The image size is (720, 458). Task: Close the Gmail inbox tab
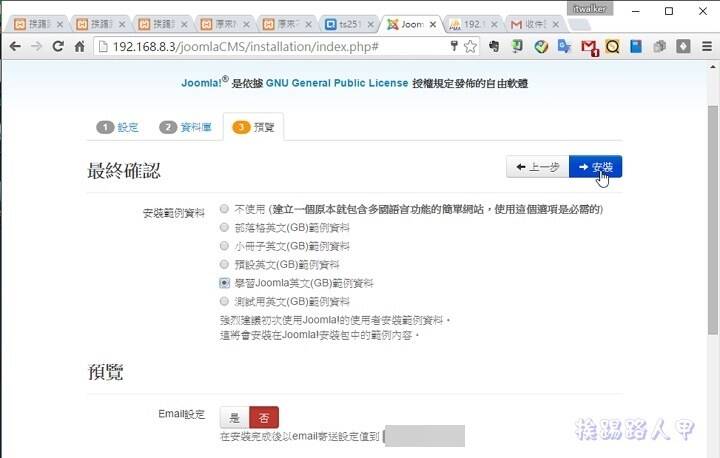[x=556, y=24]
